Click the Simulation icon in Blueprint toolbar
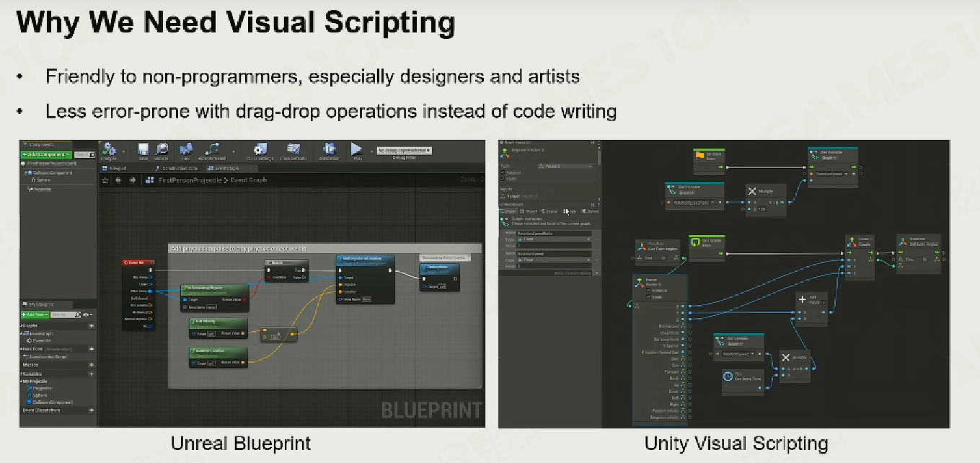 coord(330,149)
